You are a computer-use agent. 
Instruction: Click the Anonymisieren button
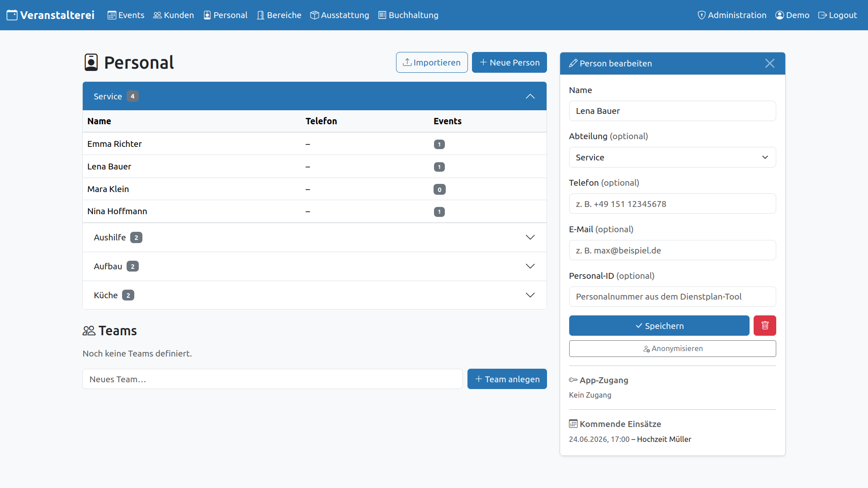672,348
